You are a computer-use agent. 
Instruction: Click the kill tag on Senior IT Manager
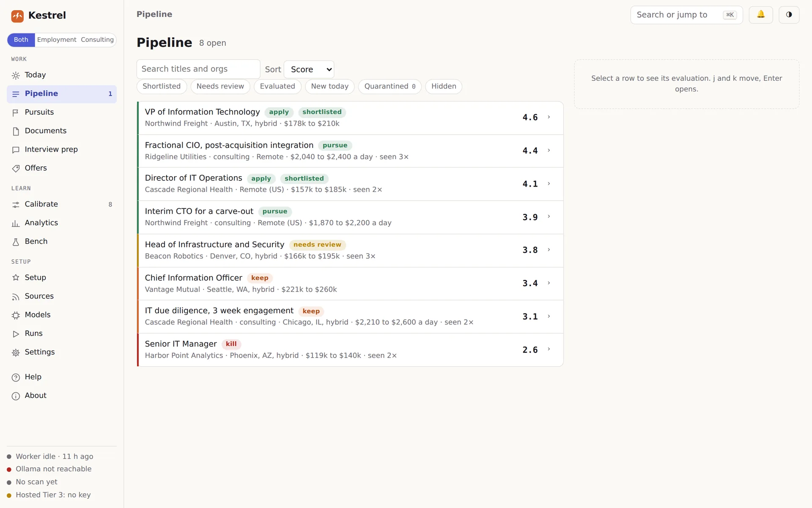[x=231, y=344]
